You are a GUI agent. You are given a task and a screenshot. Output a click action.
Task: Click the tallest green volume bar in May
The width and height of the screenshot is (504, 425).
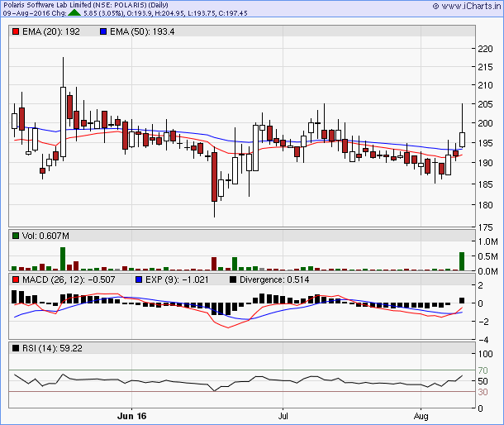[x=63, y=259]
